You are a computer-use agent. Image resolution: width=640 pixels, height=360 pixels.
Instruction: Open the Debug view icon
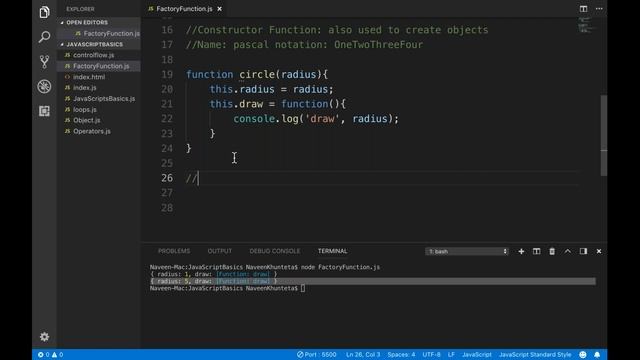pyautogui.click(x=44, y=87)
